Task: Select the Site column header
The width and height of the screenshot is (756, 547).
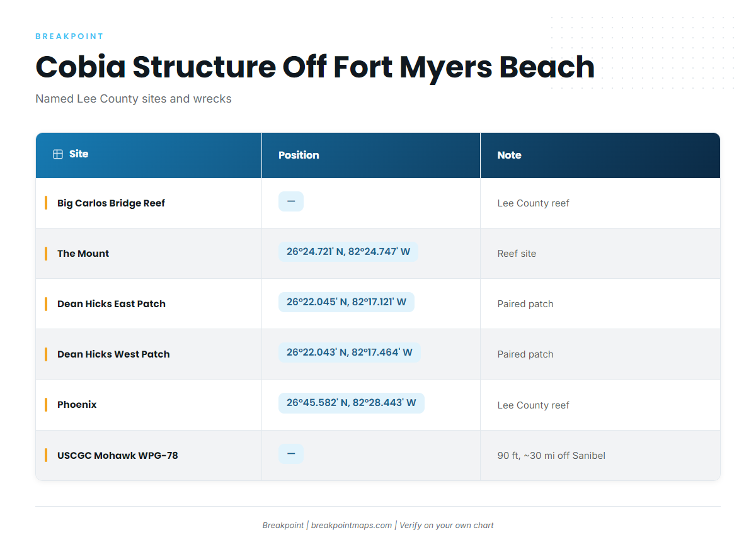Action: pyautogui.click(x=149, y=155)
